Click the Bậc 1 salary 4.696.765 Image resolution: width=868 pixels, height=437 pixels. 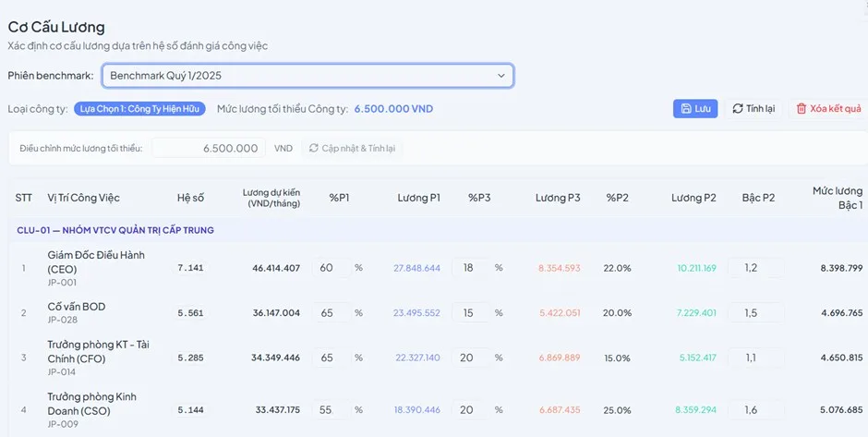[x=842, y=313]
